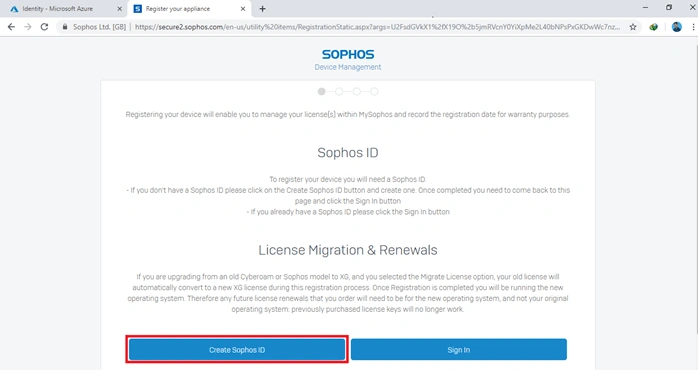Click the third progress step circle
The width and height of the screenshot is (698, 370).
[x=357, y=91]
